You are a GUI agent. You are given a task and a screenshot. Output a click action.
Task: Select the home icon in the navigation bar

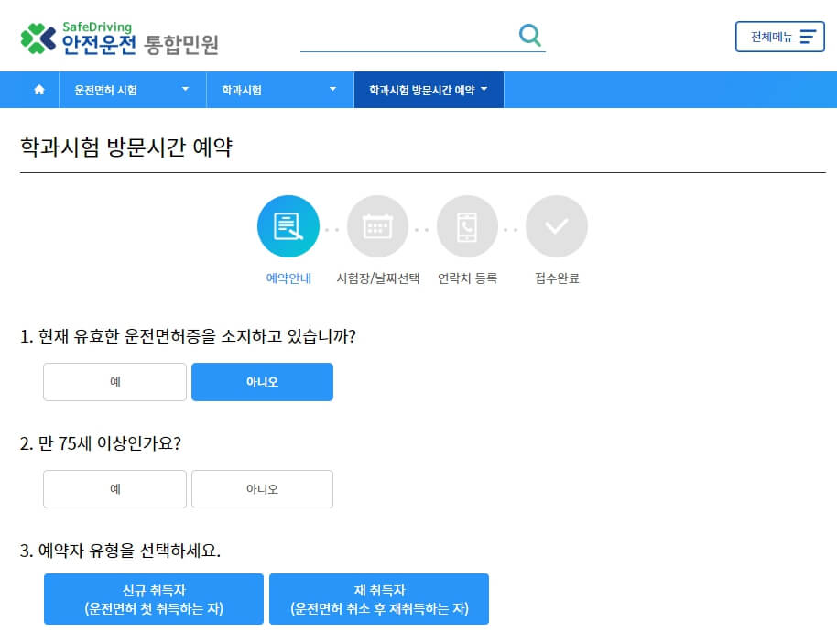point(37,89)
